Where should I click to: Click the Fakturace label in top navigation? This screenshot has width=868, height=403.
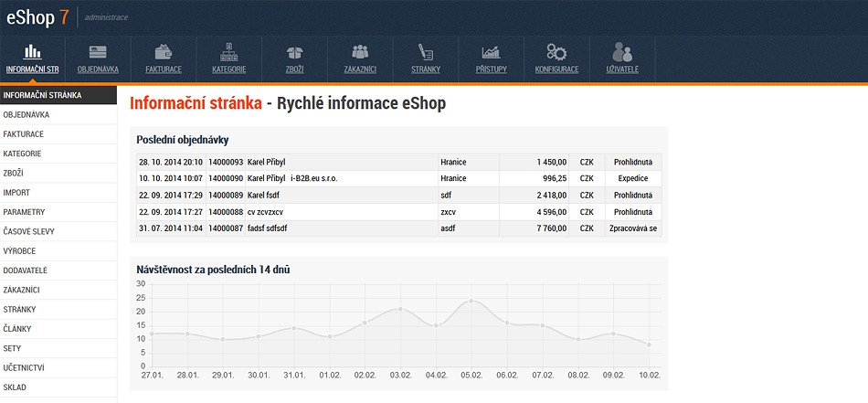[164, 69]
